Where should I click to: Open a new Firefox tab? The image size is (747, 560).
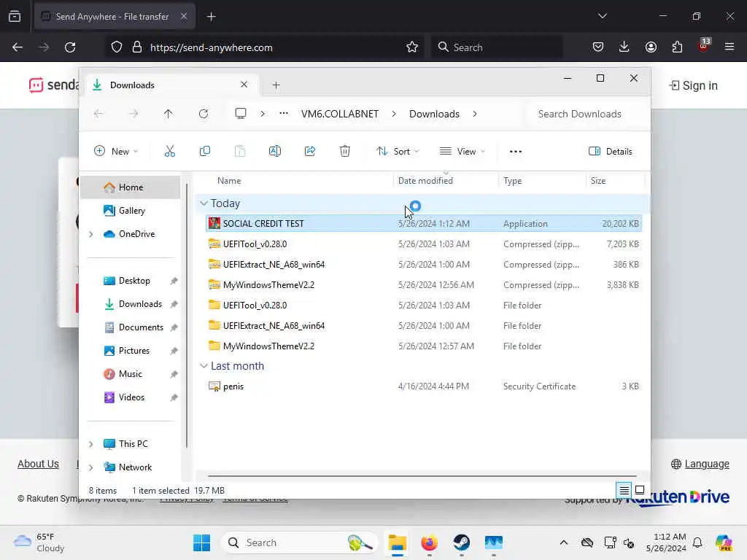point(212,17)
